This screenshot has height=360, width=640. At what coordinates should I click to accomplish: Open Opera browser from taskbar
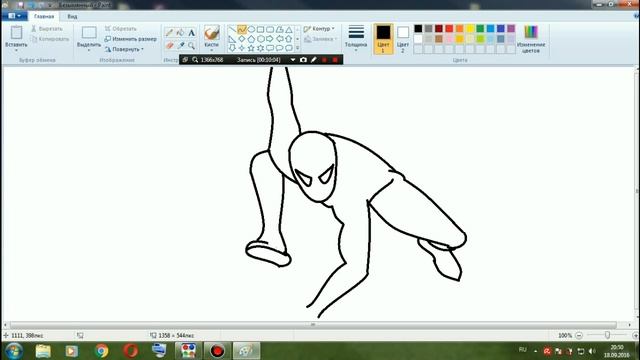(x=131, y=351)
